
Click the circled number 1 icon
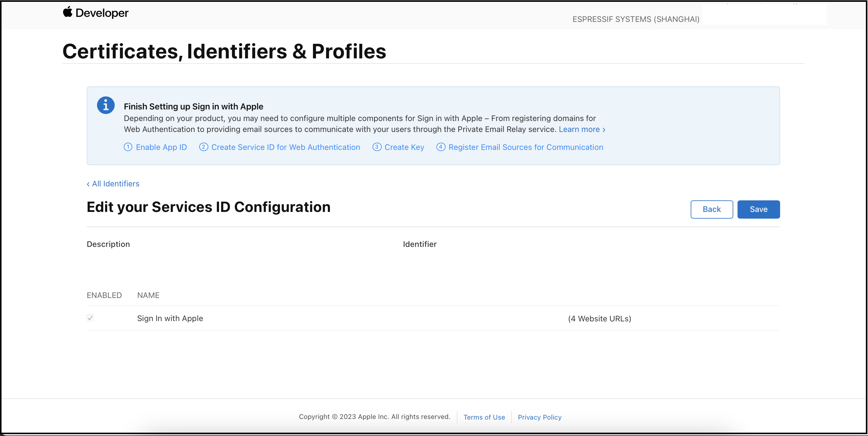128,147
